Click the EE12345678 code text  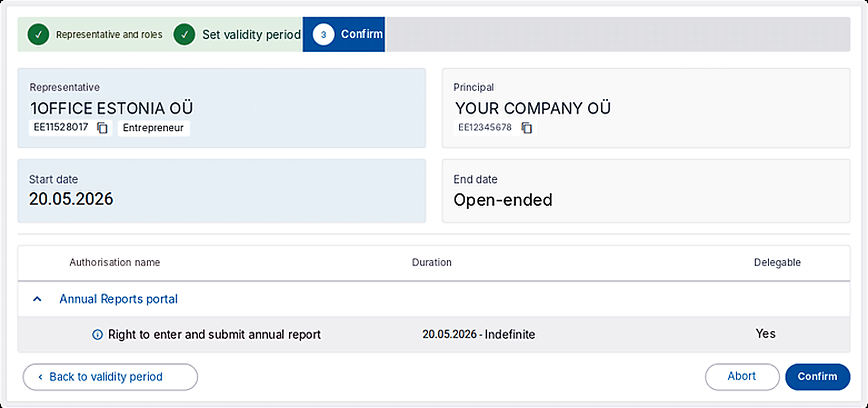coord(485,128)
